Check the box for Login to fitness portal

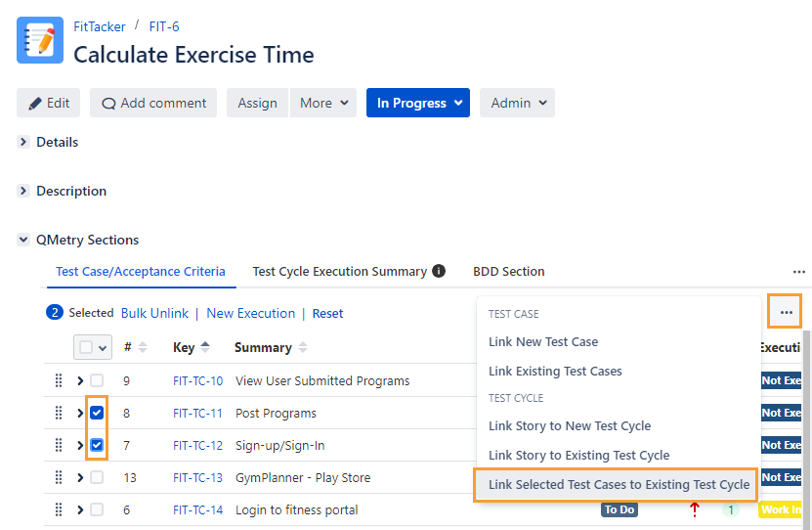(x=97, y=509)
